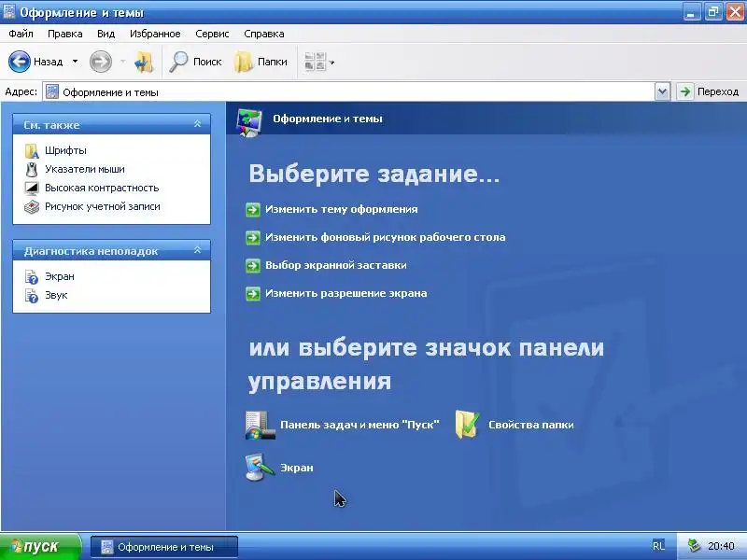
Task: Click the Search magnifier icon
Action: pos(178,62)
